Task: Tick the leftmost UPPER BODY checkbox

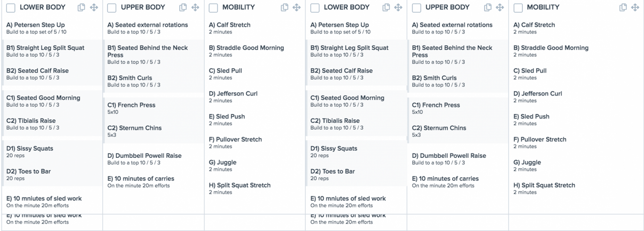Action: coord(112,8)
